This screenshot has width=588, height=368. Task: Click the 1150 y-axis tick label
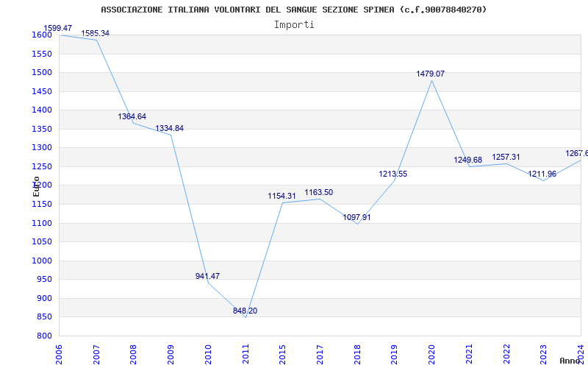click(42, 205)
